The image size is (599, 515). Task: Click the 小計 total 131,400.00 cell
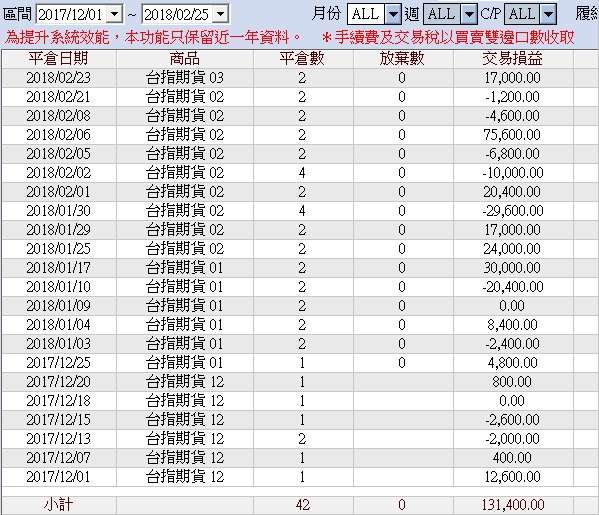click(513, 505)
